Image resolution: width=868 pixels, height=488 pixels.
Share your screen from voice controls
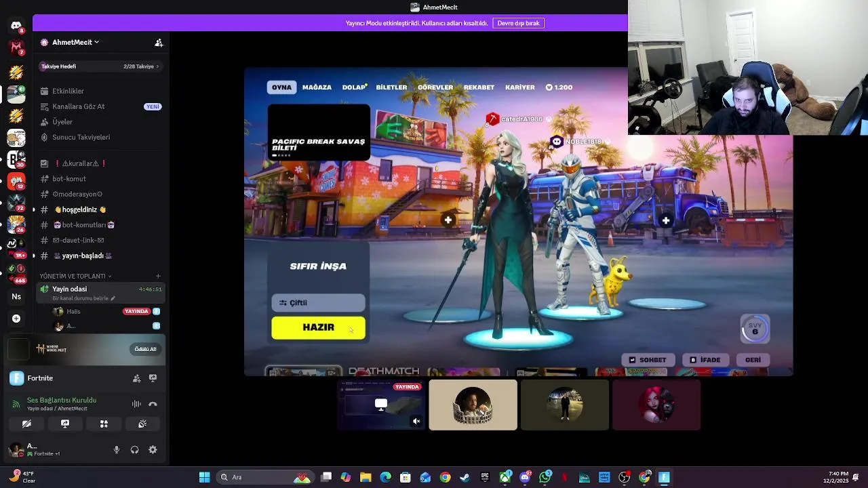click(x=65, y=424)
